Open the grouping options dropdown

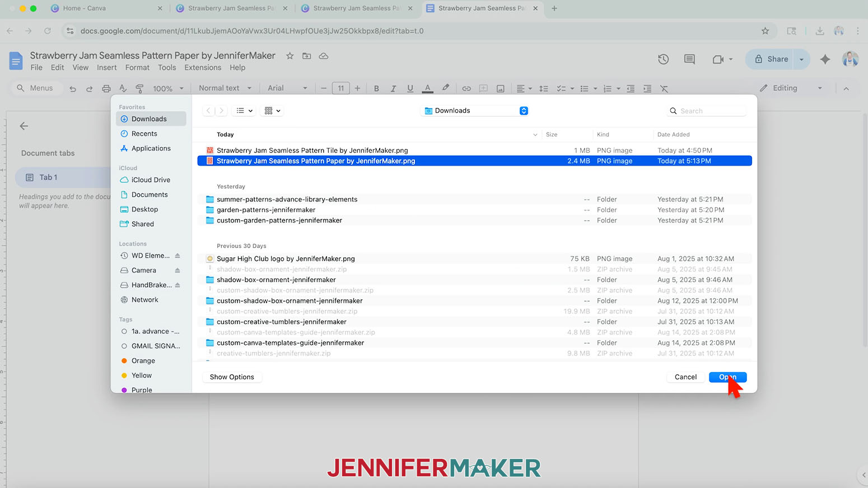(272, 111)
